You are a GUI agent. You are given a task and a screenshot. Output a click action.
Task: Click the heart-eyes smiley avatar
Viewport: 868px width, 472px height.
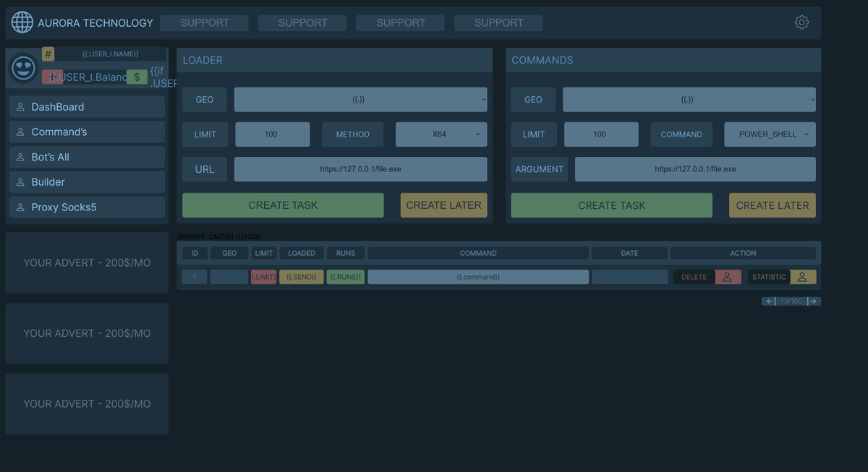click(x=24, y=67)
